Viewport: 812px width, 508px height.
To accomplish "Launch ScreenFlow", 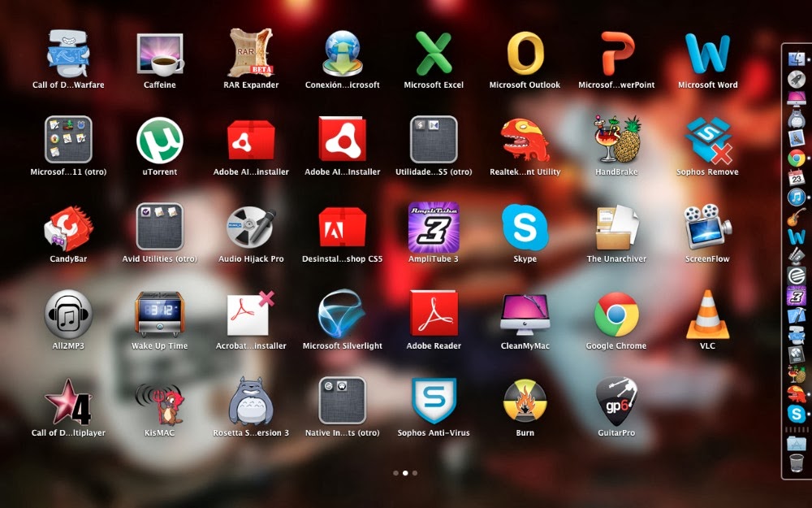I will click(707, 228).
